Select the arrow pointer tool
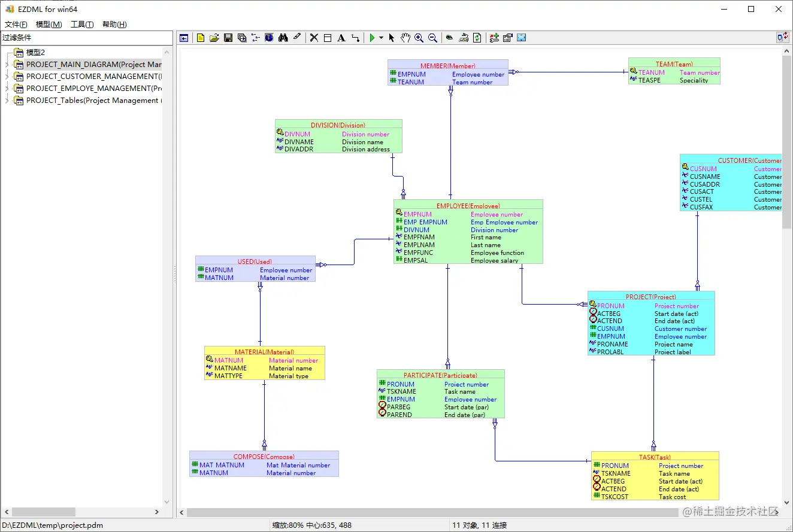Screen dimensions: 793x532 tap(392, 38)
